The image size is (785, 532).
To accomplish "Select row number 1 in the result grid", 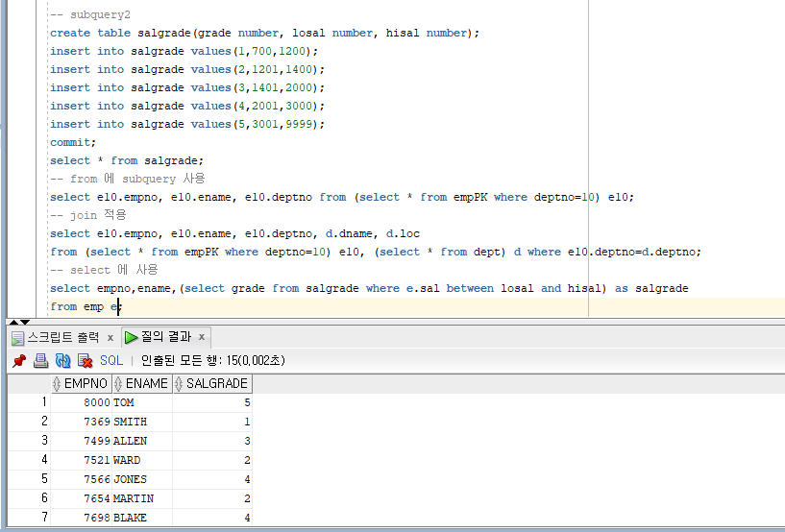I will pyautogui.click(x=30, y=402).
